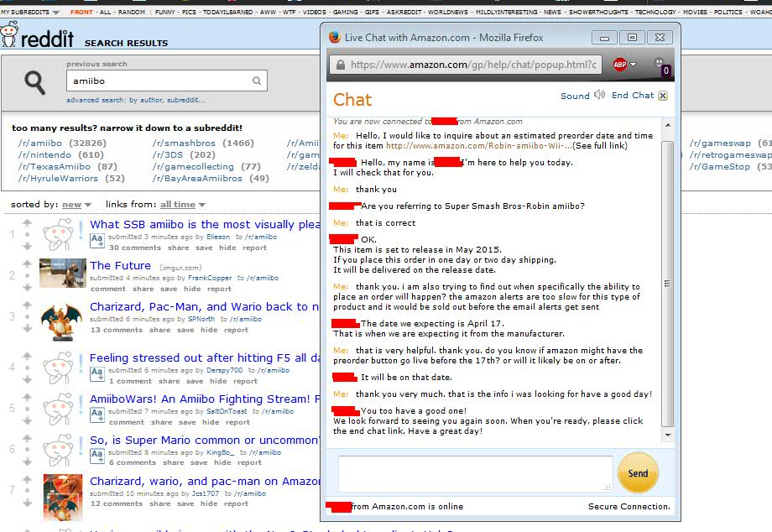Downvote the 'AmiiboWars!' post

point(27,420)
